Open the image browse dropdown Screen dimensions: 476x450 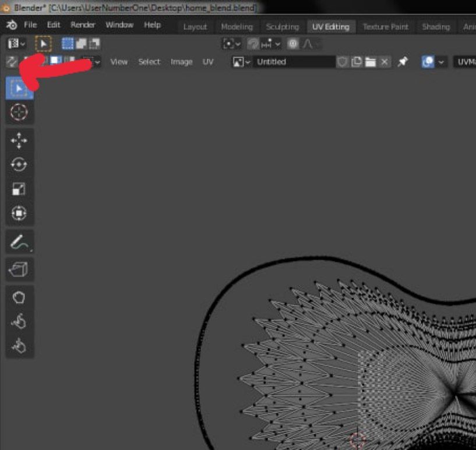(241, 62)
